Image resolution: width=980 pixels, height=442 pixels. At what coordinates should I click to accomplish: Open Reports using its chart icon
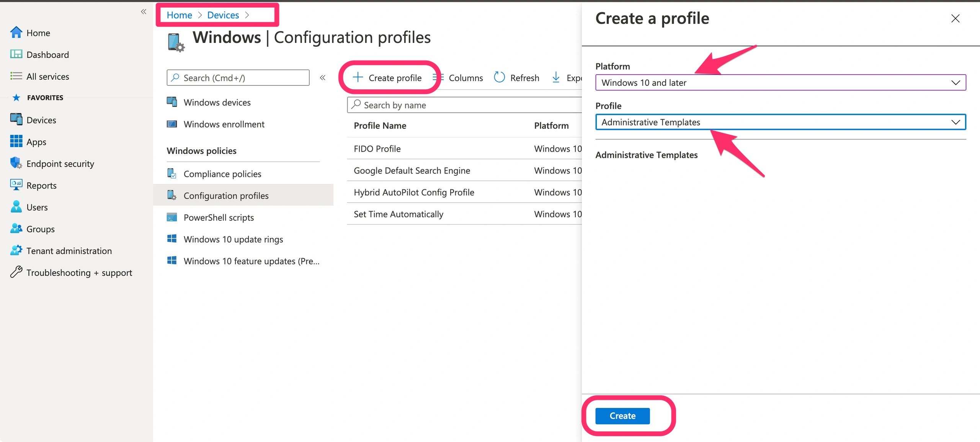16,185
